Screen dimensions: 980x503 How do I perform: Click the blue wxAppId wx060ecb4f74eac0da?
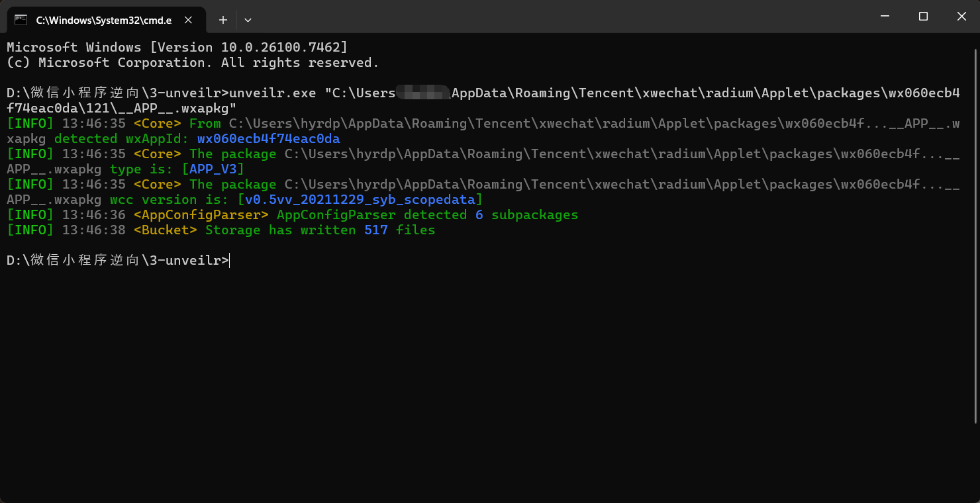point(268,139)
